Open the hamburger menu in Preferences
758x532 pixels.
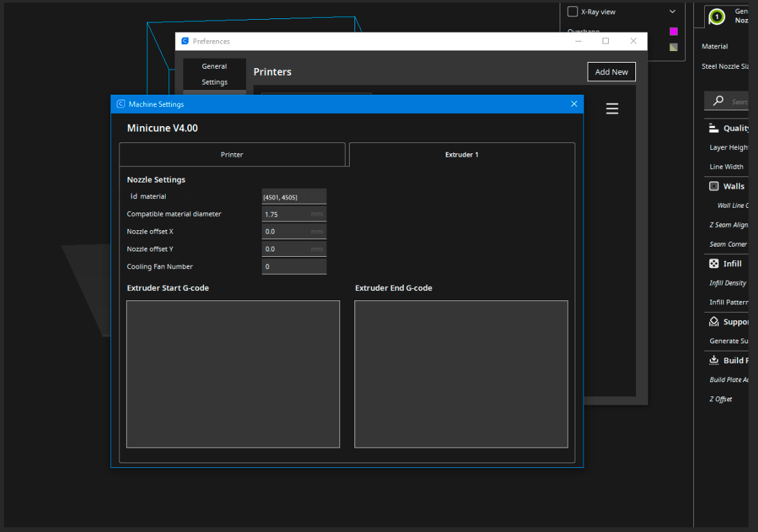coord(612,109)
